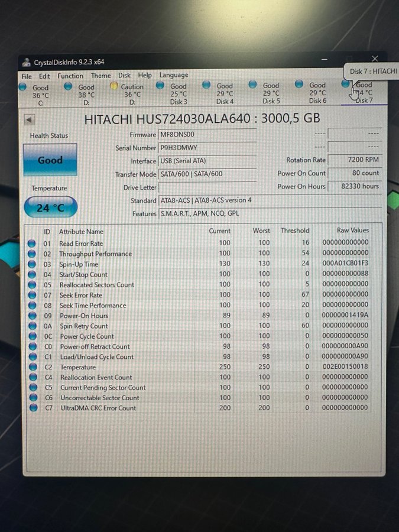399x532 pixels.
Task: Click the blue status orb for Read Error Rate
Action: pos(32,244)
